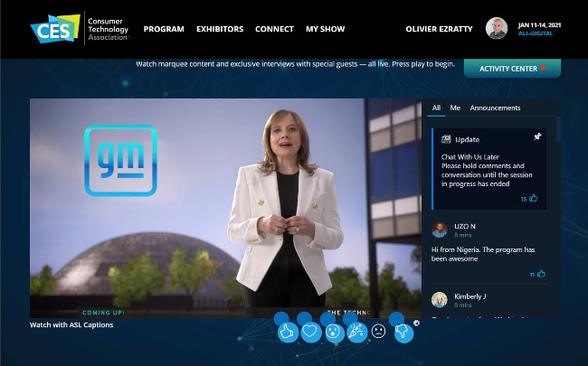Click the 'Chat With Us Later' message
This screenshot has width=588, height=366.
(x=487, y=171)
